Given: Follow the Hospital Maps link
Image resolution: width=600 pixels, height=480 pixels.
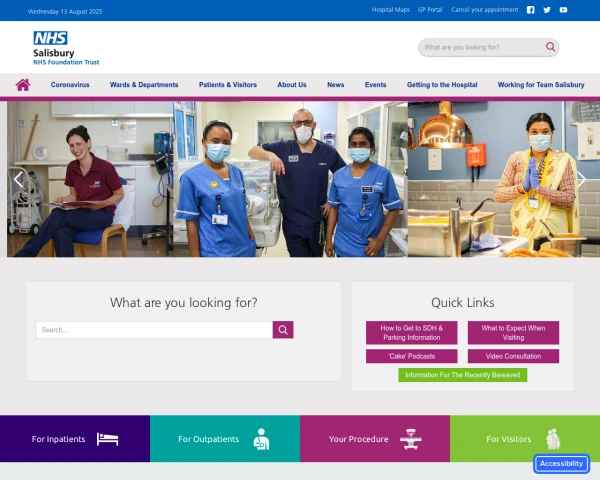Looking at the screenshot, I should pyautogui.click(x=391, y=10).
